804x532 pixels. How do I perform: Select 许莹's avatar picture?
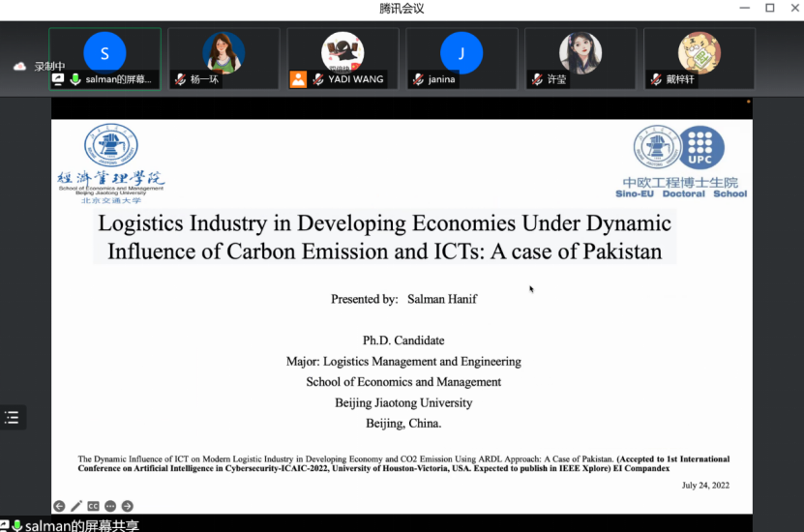[x=581, y=53]
